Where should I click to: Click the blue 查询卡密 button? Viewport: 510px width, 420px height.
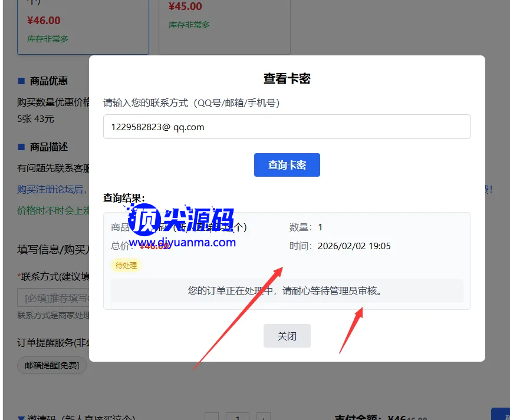coord(287,165)
